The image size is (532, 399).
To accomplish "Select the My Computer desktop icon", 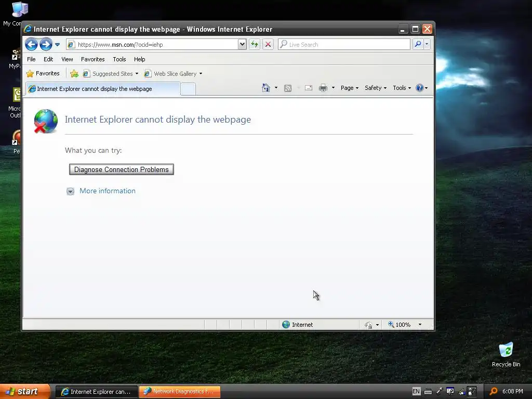I will [12, 14].
